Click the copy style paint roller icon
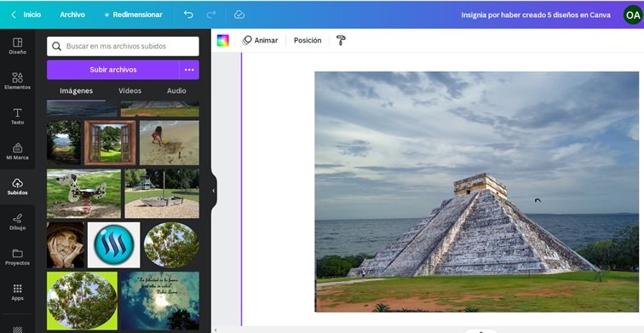 [x=341, y=40]
